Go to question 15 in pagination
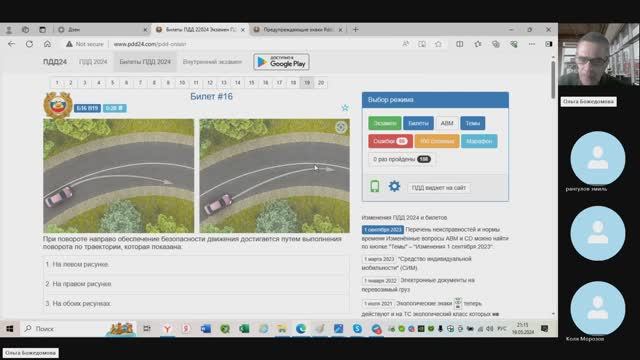Viewport: 640px width, 360px height. 251,83
